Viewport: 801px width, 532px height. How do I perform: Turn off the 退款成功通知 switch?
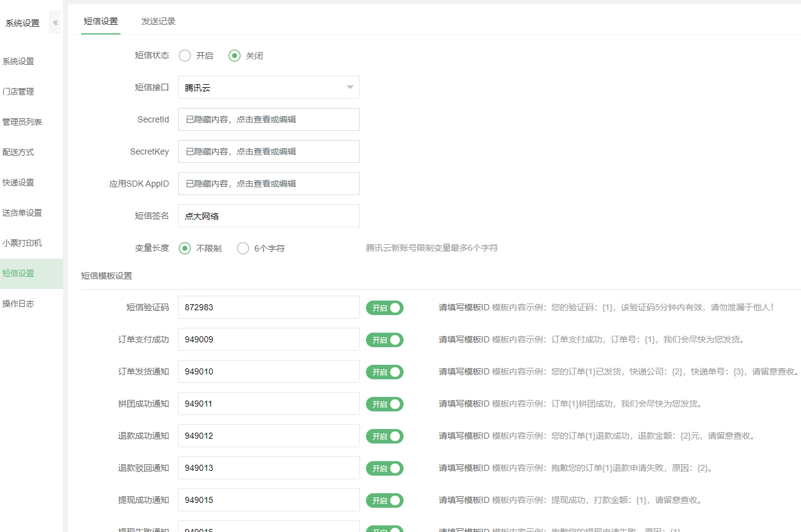coord(384,436)
